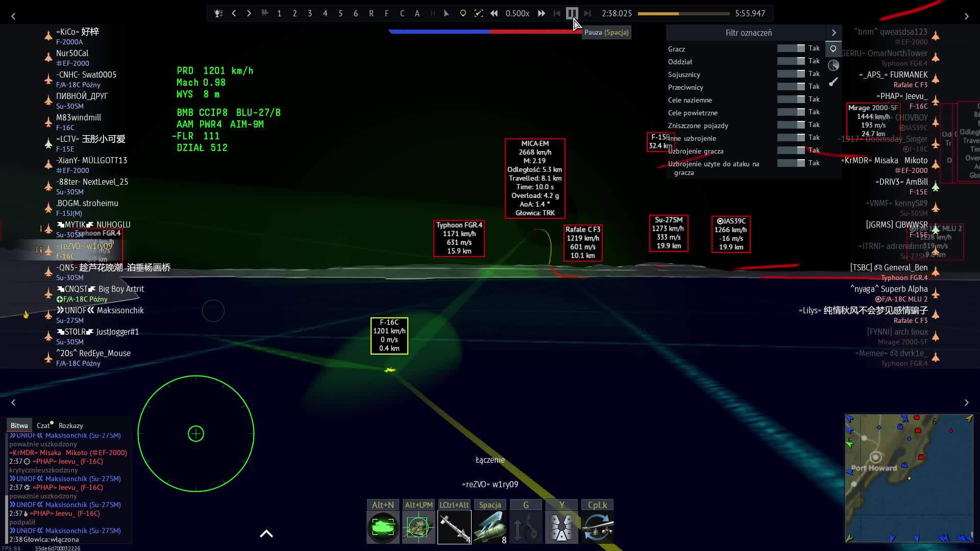Image resolution: width=980 pixels, height=551 pixels.
Task: Click the globe icon in the filter side strip
Action: (x=833, y=65)
